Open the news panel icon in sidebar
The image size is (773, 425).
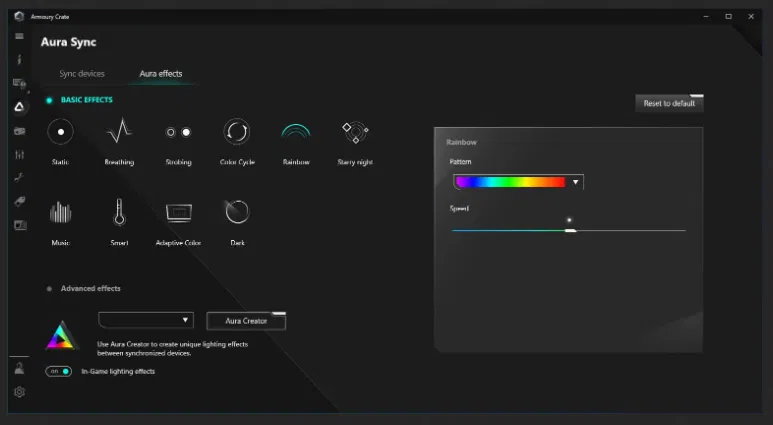(x=20, y=225)
